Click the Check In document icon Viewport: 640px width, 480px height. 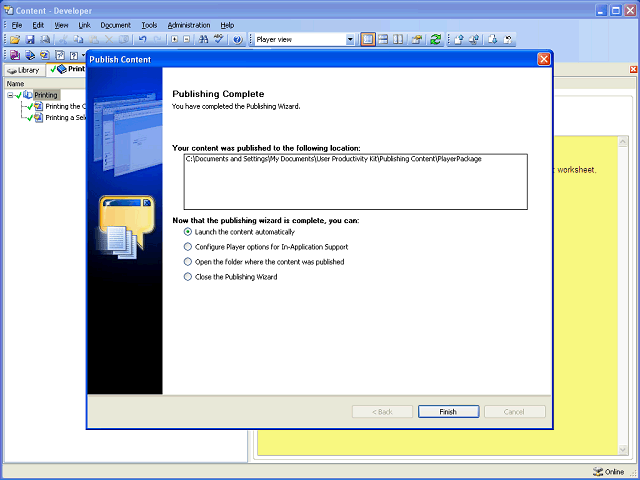tap(459, 40)
